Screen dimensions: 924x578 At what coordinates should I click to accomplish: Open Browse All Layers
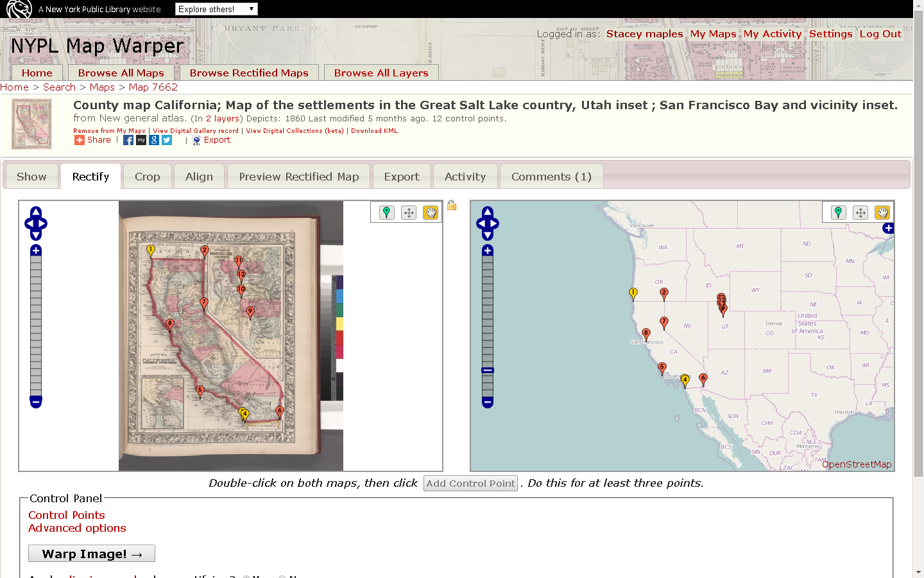pos(381,73)
